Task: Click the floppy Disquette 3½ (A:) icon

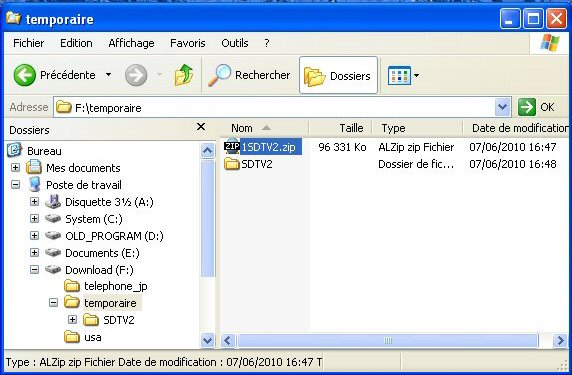Action: click(x=53, y=201)
